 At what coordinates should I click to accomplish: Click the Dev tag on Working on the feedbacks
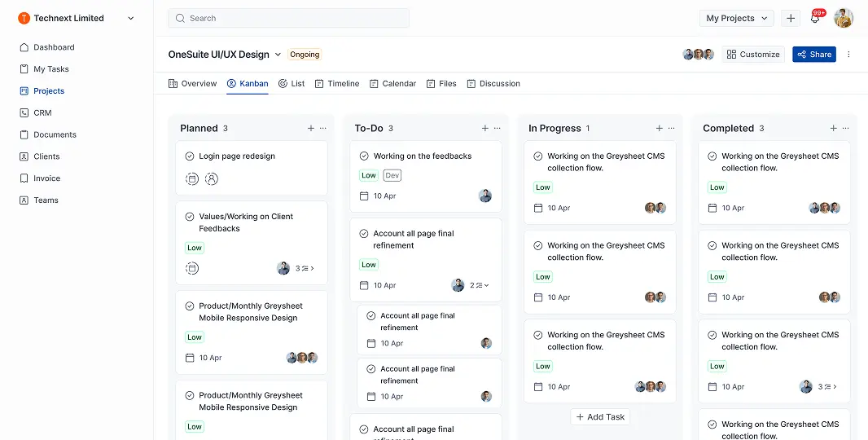[392, 176]
